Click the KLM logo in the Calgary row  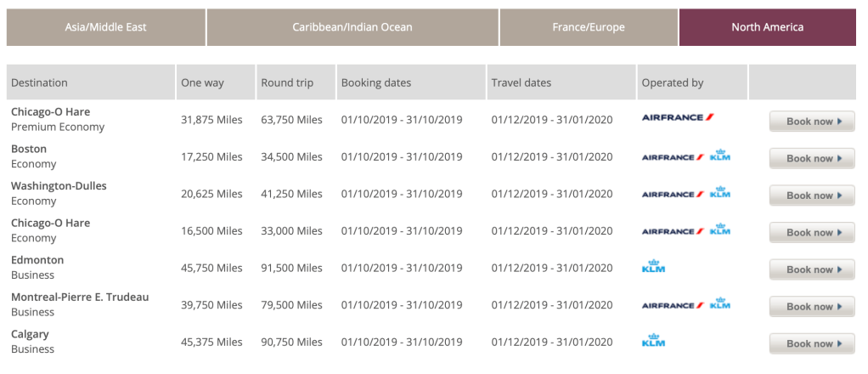coord(654,342)
